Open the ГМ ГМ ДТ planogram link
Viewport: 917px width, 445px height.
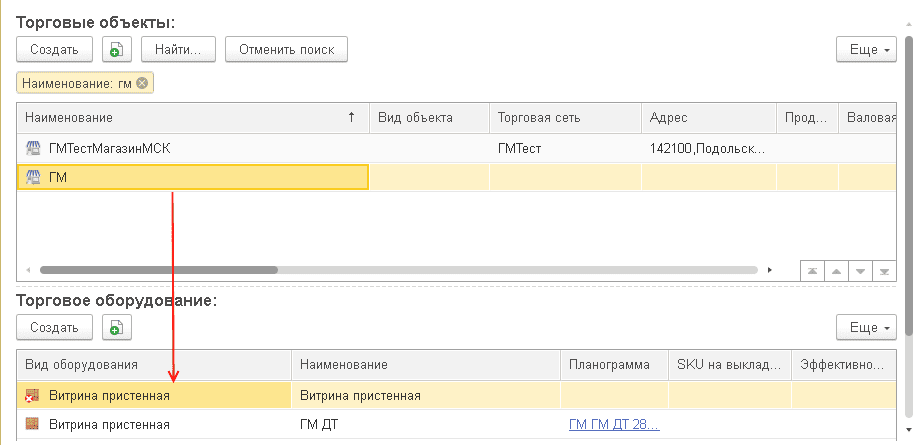click(x=613, y=423)
